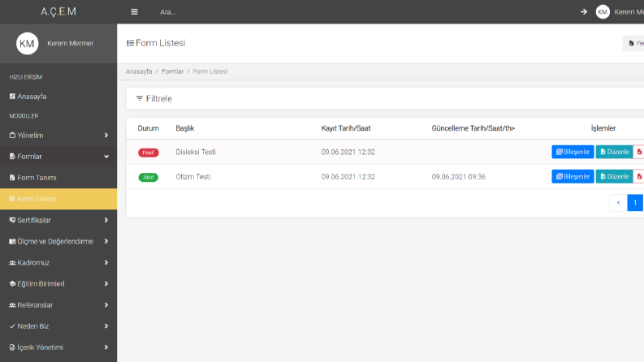Click the Ara search field in the top bar
The height and width of the screenshot is (362, 644).
pos(168,12)
